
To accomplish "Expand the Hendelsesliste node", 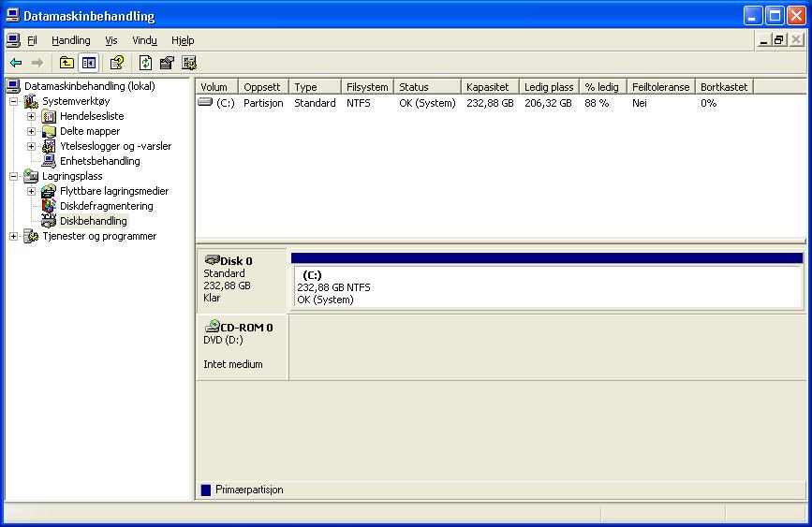I will coord(31,116).
